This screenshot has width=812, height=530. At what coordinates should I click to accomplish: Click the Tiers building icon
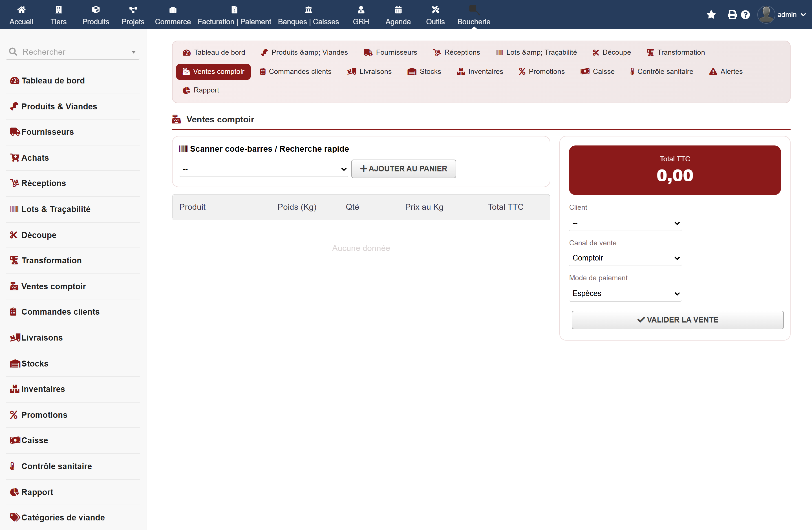coord(59,10)
